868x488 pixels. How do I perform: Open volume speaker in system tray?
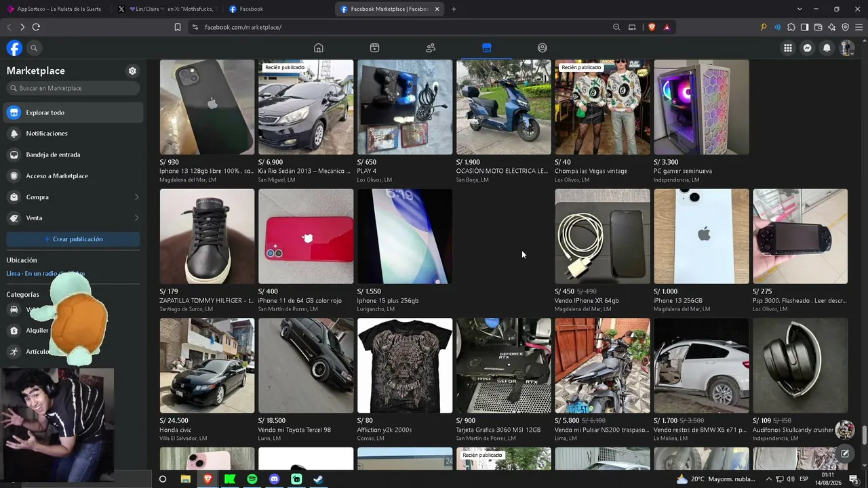pyautogui.click(x=791, y=479)
